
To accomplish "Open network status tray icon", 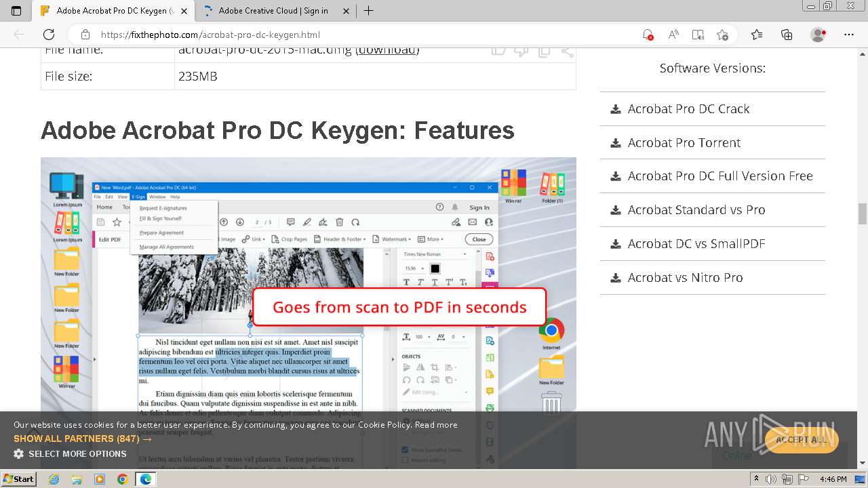I will coord(787,479).
